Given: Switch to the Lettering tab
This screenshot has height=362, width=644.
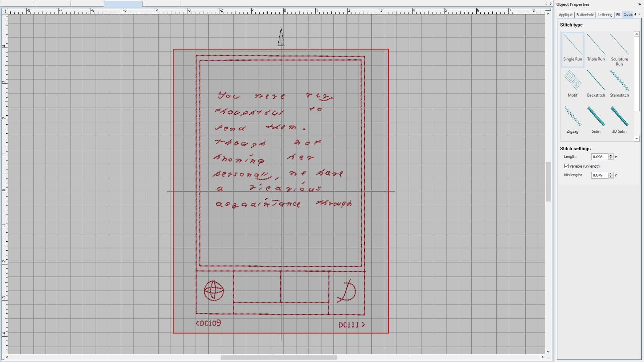Looking at the screenshot, I should (605, 15).
